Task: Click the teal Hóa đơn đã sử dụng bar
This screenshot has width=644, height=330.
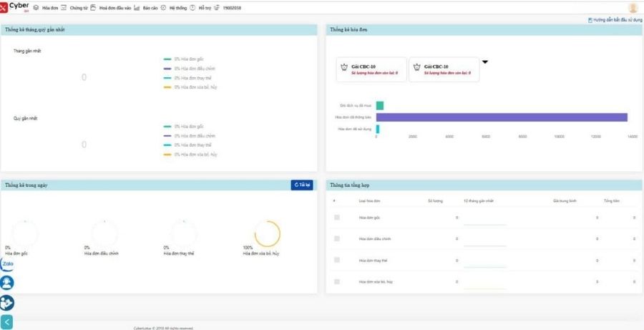Action: 378,129
